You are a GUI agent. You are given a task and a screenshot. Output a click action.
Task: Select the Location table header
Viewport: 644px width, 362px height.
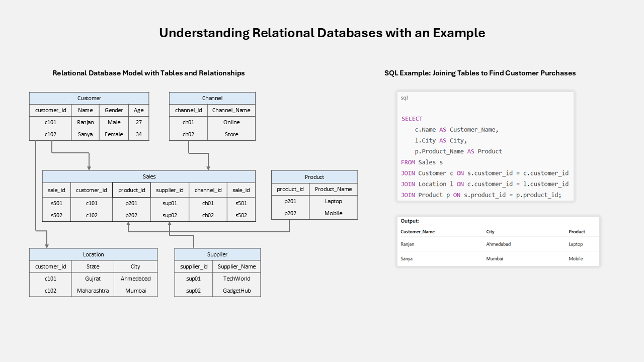93,254
